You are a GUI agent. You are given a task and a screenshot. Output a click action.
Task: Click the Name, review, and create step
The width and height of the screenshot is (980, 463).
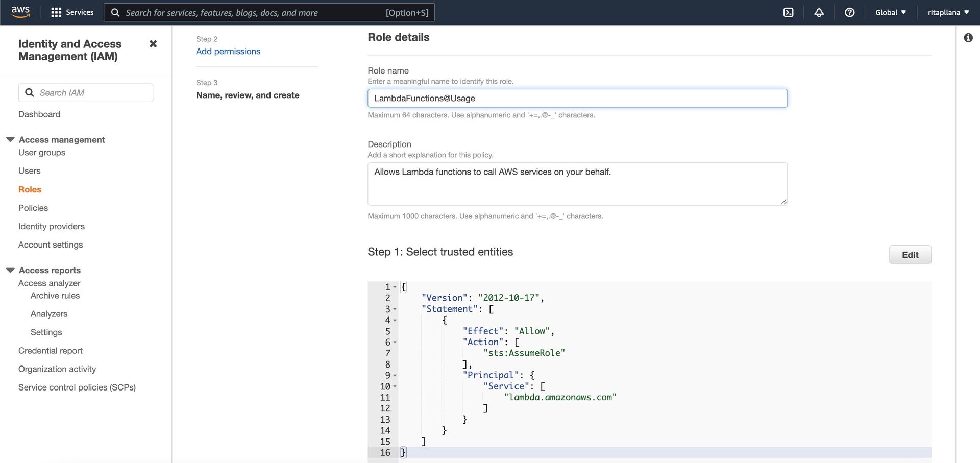pos(248,95)
